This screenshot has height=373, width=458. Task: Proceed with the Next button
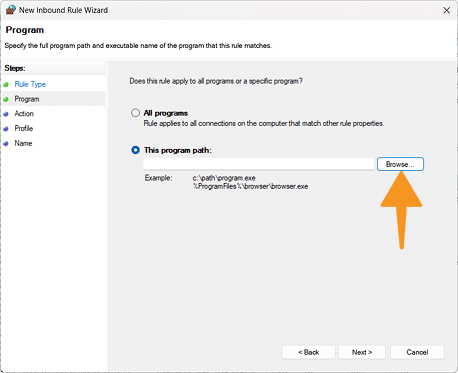362,352
